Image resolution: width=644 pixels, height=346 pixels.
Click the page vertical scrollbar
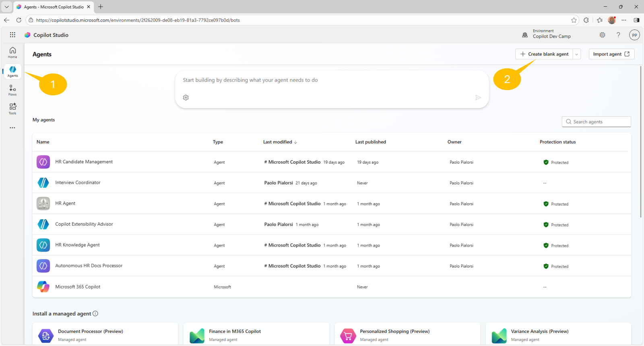tap(640, 142)
